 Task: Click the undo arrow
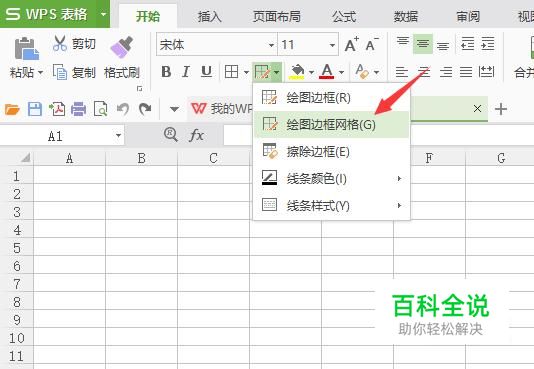point(123,109)
